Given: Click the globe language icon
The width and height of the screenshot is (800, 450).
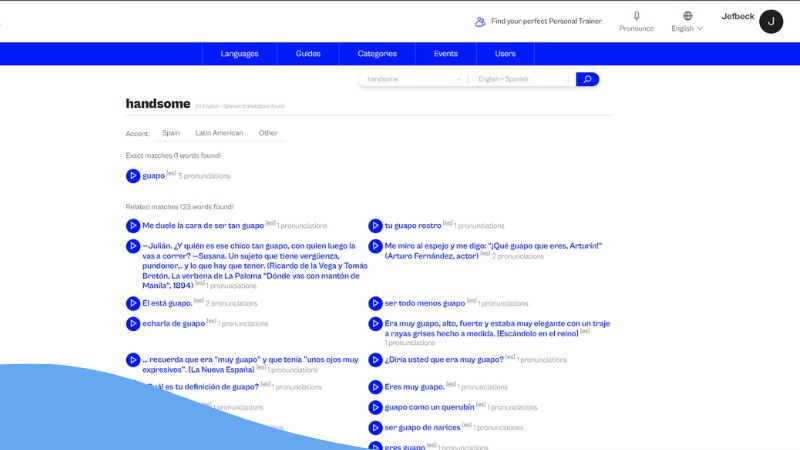Looking at the screenshot, I should point(687,16).
